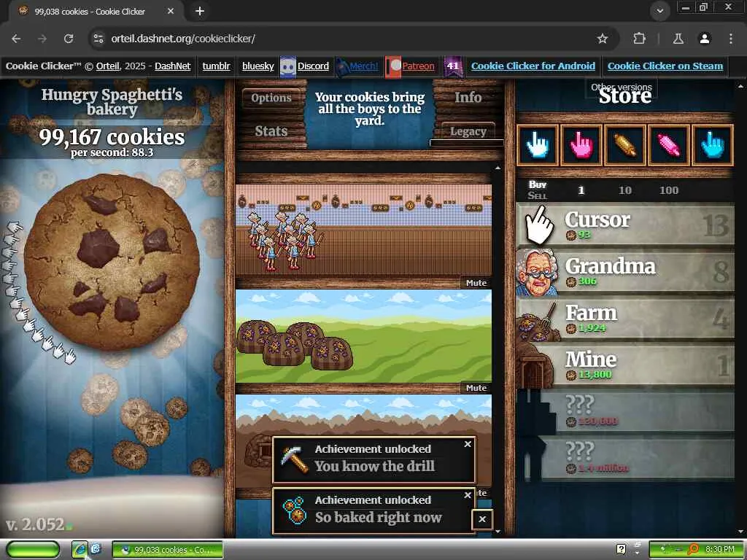The image size is (747, 560).
Task: Click the pickaxe achievement icon
Action: tap(295, 459)
